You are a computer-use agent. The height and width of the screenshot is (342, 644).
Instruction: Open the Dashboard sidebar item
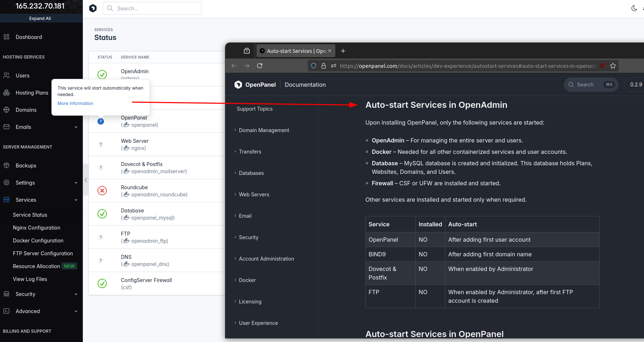point(29,37)
